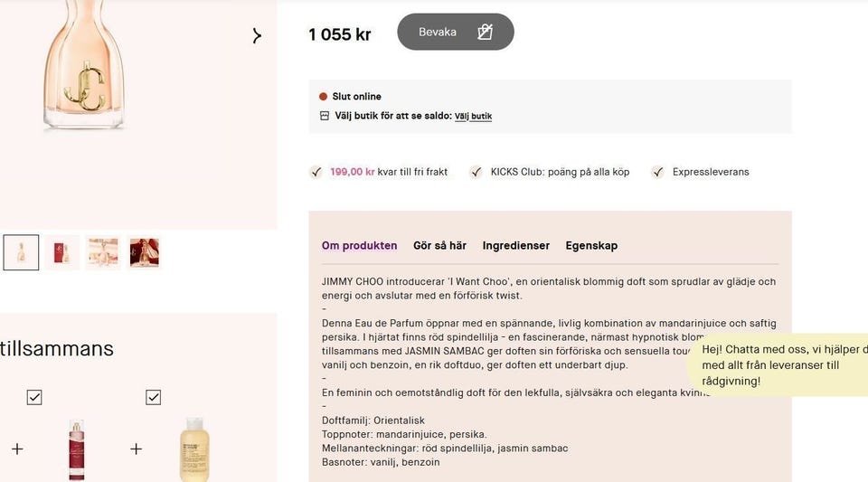This screenshot has width=868, height=482.
Task: Show the Egenskap tab
Action: [591, 246]
